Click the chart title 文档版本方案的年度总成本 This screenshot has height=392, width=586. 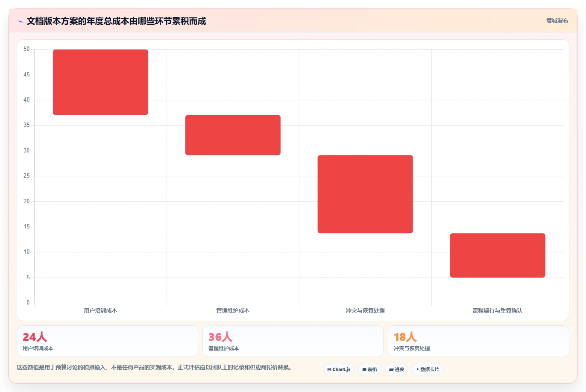[x=116, y=21]
